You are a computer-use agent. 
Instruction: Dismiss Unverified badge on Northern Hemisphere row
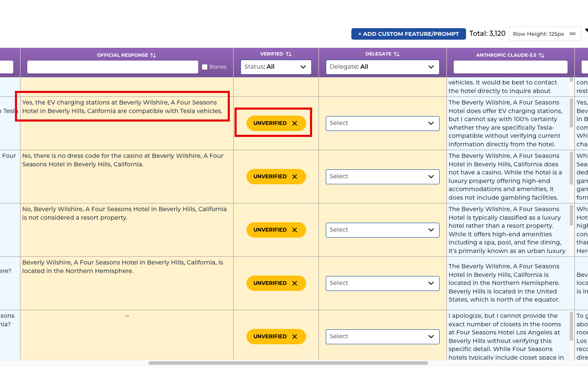pos(295,283)
